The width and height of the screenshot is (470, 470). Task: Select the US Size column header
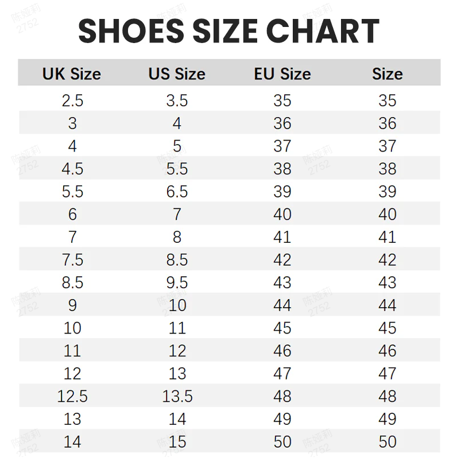177,74
